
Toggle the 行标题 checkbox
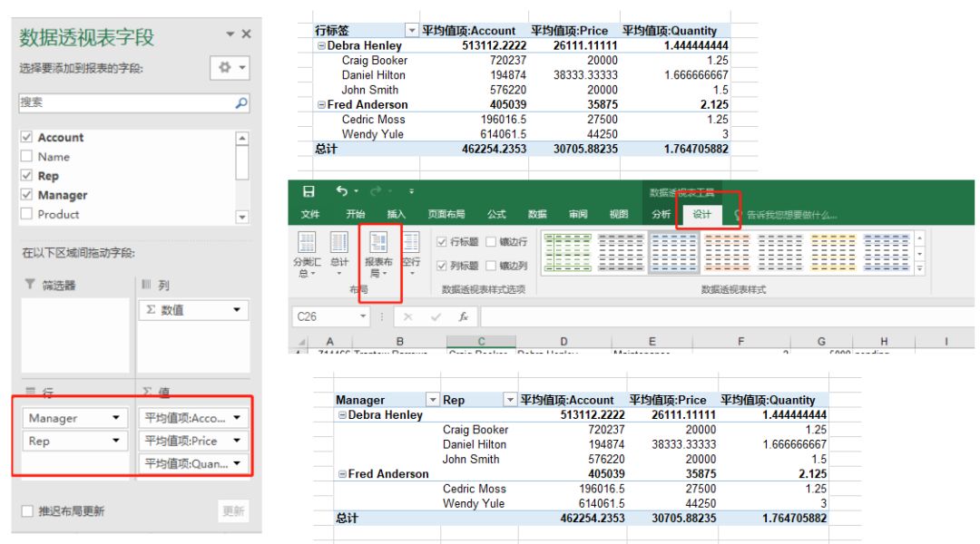click(442, 242)
